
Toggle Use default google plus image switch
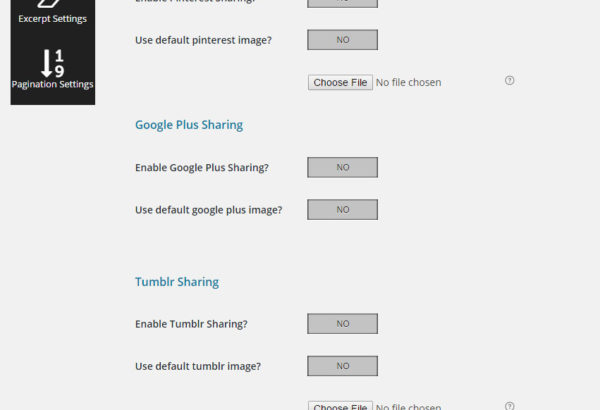click(x=342, y=209)
